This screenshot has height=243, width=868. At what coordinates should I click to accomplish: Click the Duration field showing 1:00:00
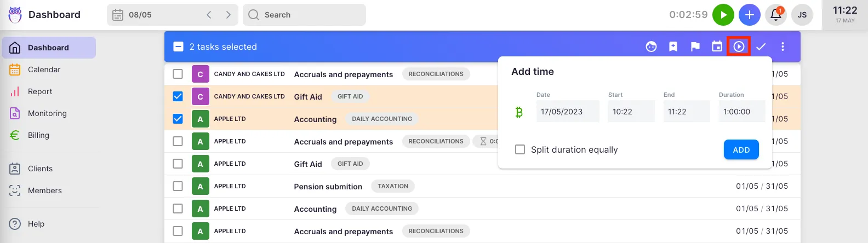[741, 112]
